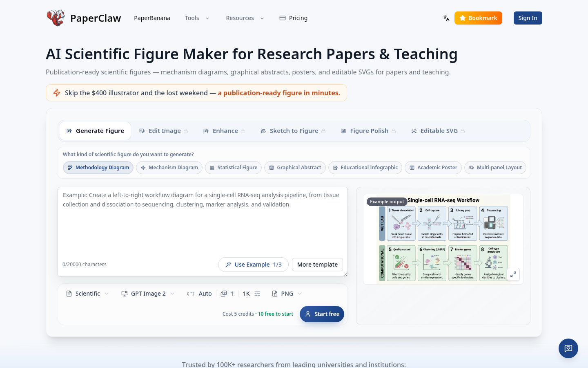
Task: Open the PNG format dropdown
Action: 287,294
